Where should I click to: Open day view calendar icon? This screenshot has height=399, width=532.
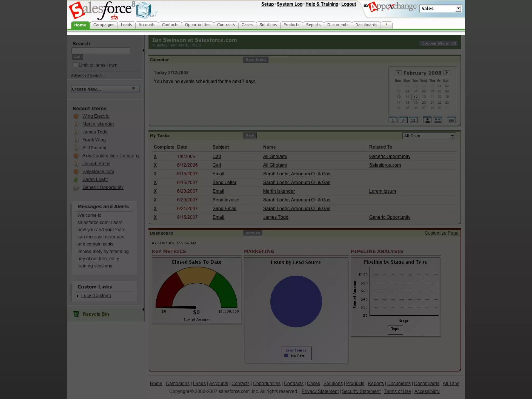point(393,120)
